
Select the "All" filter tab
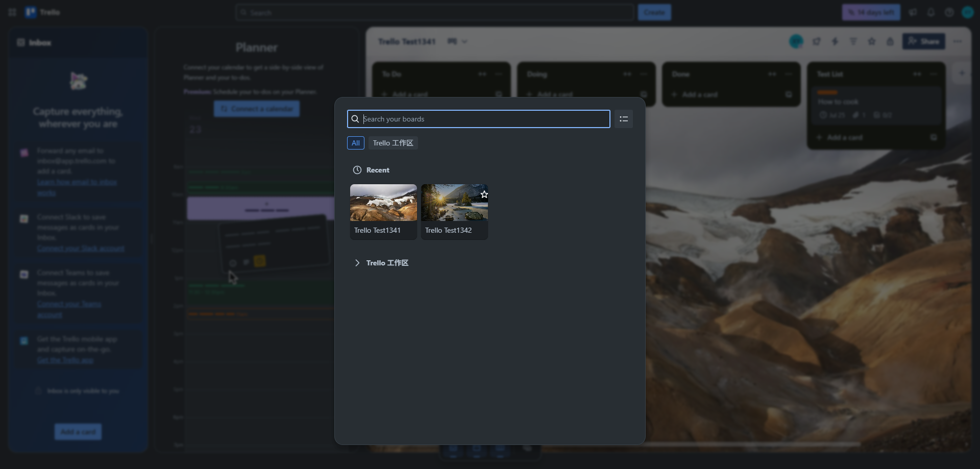[356, 143]
